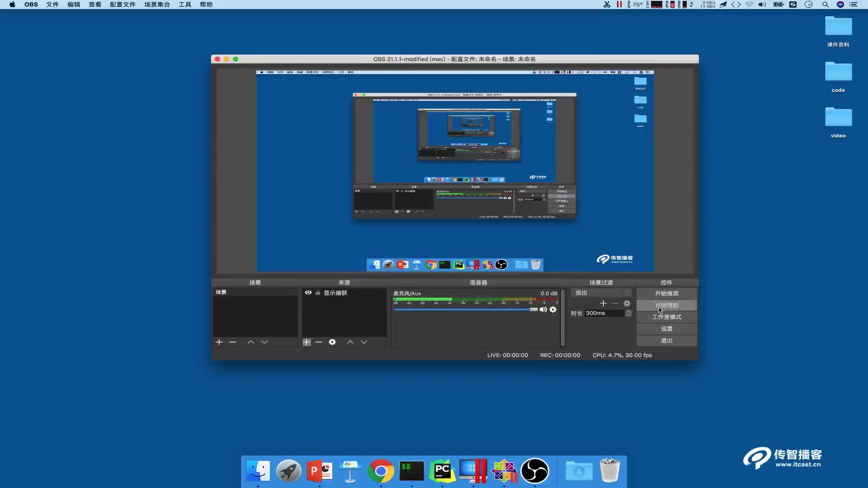This screenshot has width=868, height=488.
Task: Select code folder on desktop
Action: pyautogui.click(x=838, y=77)
